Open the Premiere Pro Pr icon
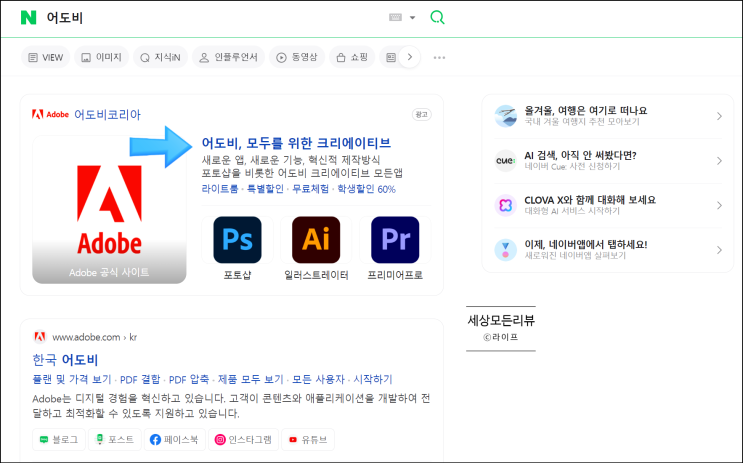743x463 pixels. [395, 240]
